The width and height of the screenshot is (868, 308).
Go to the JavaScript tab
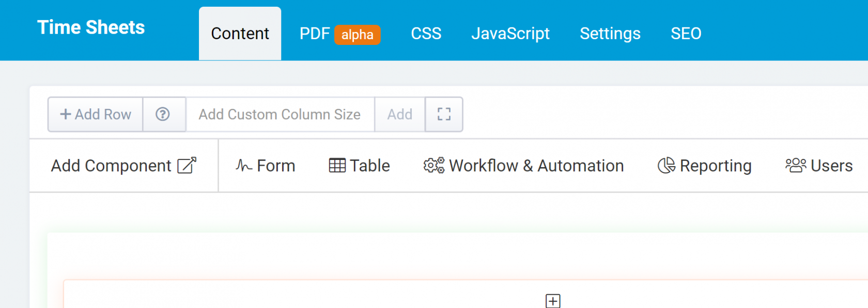point(510,34)
